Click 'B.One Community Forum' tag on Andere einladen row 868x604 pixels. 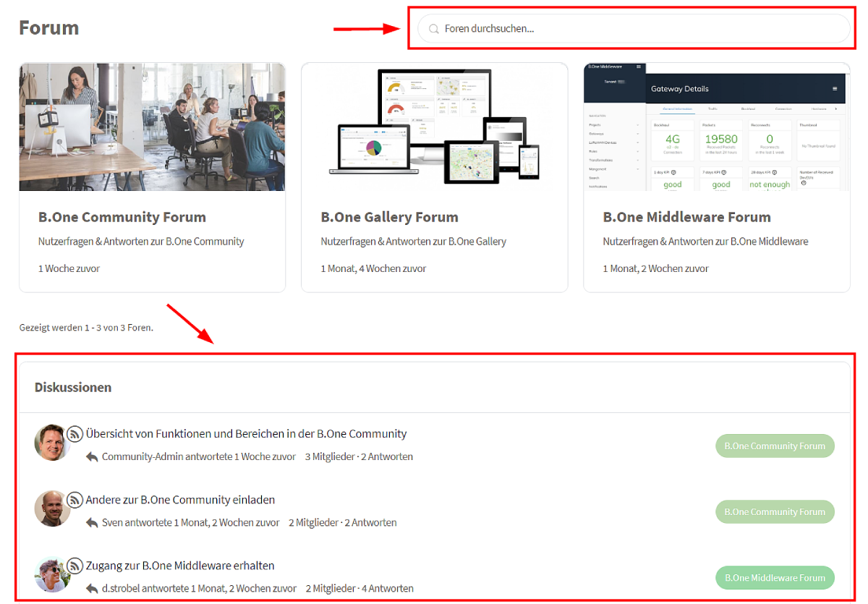(775, 512)
